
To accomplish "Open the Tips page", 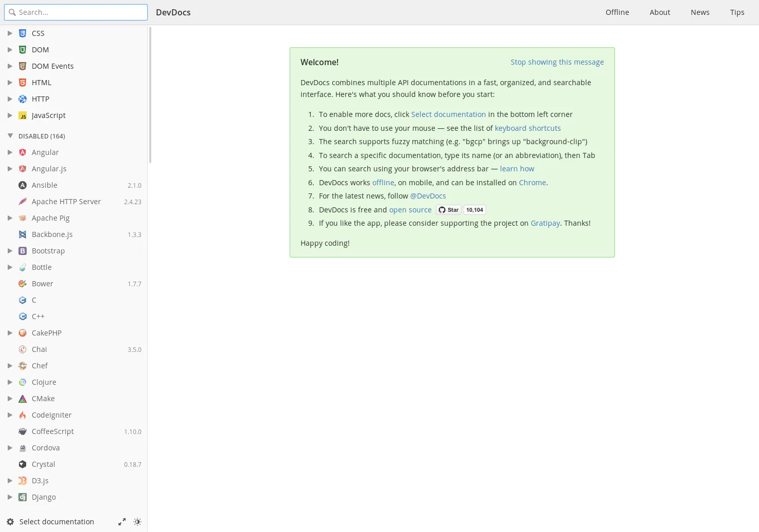I will pyautogui.click(x=737, y=12).
